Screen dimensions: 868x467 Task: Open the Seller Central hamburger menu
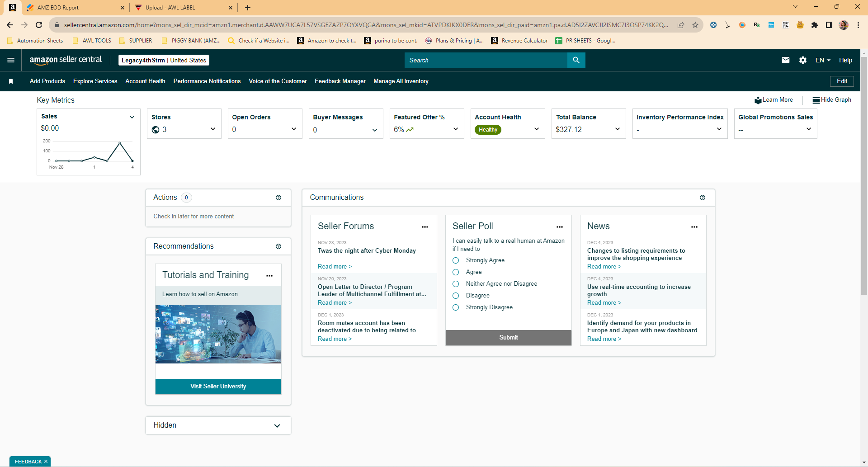coord(11,60)
